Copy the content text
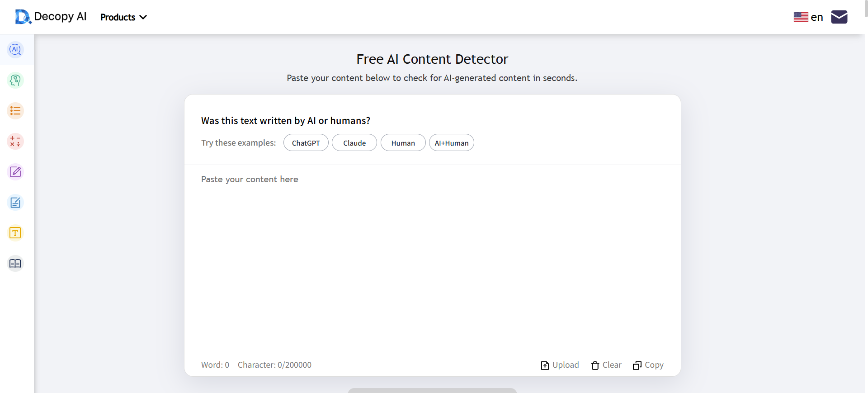Screen dimensions: 868x393 tap(648, 365)
